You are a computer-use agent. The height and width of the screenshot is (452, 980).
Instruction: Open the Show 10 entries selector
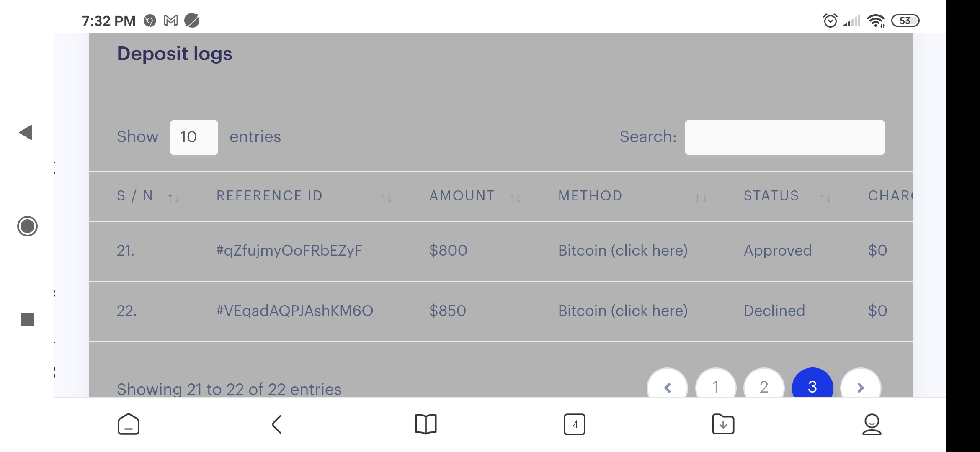[194, 137]
